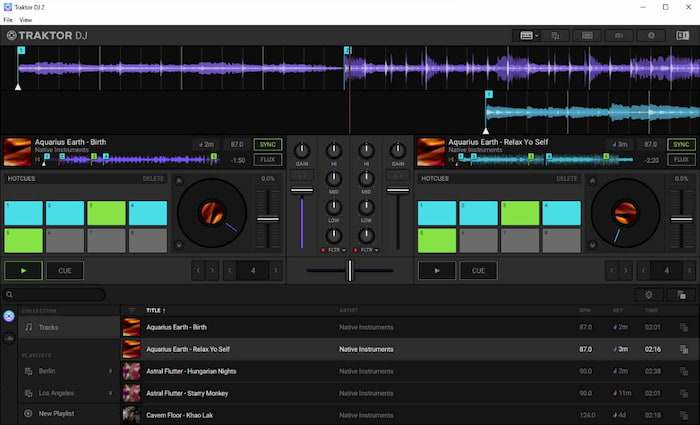Viewport: 700px width, 425px height.
Task: Add Aquarius Earth - Birth to prep list icon
Action: click(x=683, y=327)
